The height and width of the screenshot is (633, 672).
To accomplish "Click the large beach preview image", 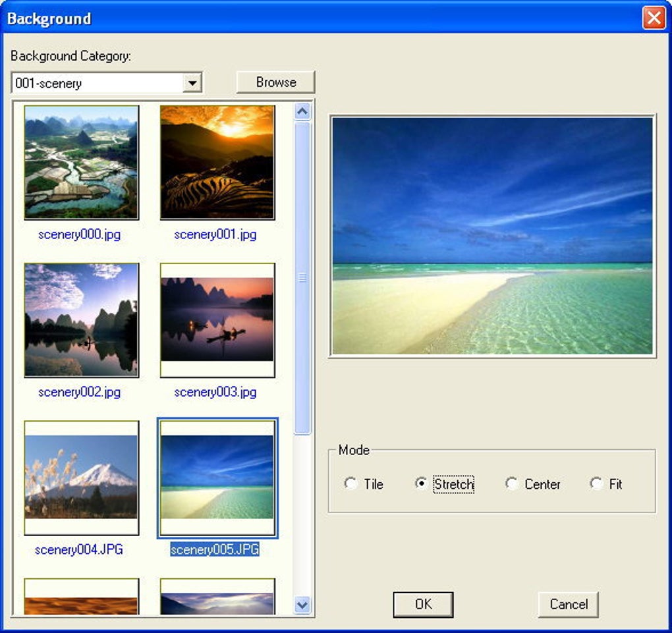I will click(492, 236).
